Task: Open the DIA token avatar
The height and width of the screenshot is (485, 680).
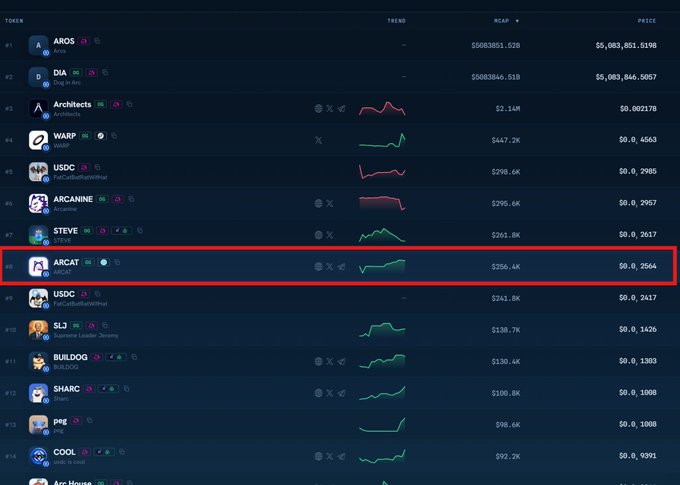Action: (x=38, y=77)
